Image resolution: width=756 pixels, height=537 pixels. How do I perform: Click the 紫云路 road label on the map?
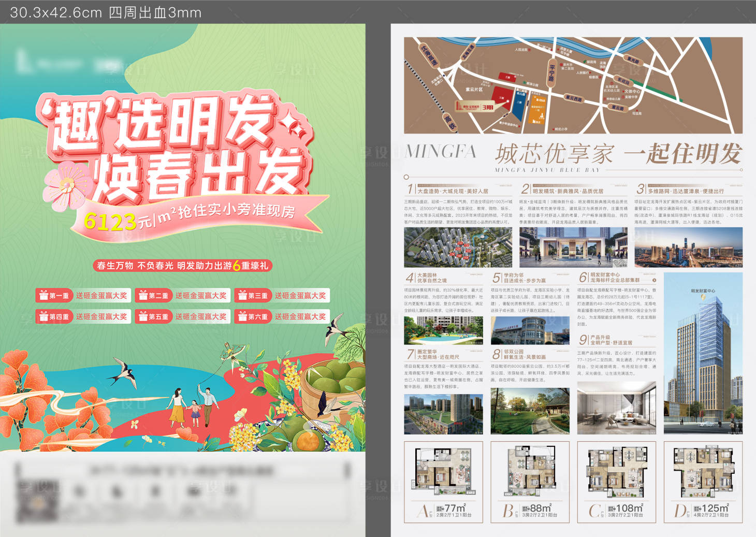[617, 107]
